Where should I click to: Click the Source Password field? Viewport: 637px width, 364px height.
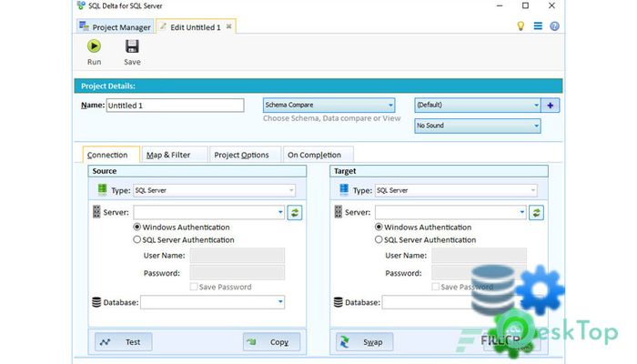coord(238,273)
